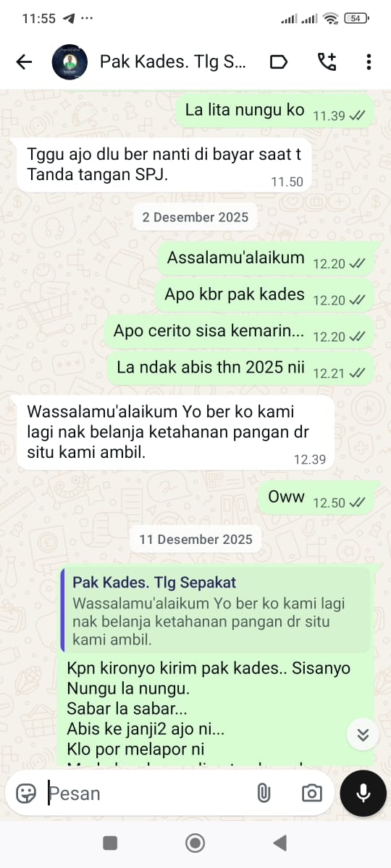Start a call with the phone plus icon
This screenshot has height=868, width=391.
point(327,62)
